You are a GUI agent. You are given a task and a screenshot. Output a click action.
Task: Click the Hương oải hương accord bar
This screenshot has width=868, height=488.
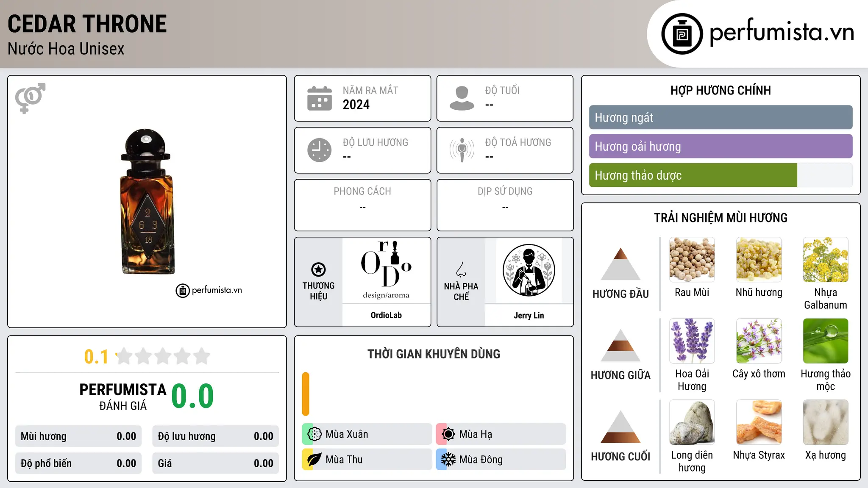pos(721,146)
